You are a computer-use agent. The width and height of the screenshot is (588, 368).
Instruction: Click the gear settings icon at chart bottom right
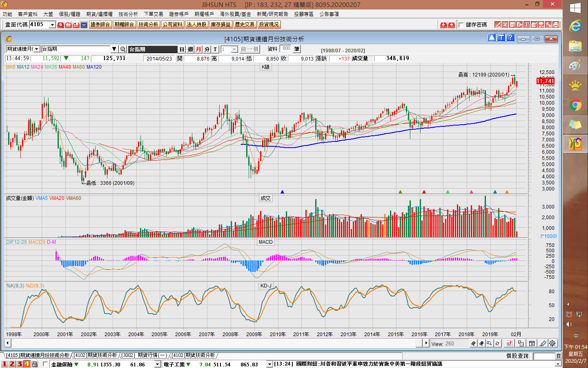pyautogui.click(x=552, y=343)
